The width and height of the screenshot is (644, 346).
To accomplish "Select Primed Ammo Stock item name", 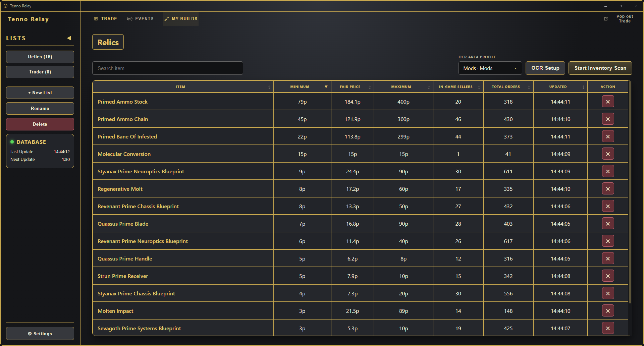I will click(122, 102).
